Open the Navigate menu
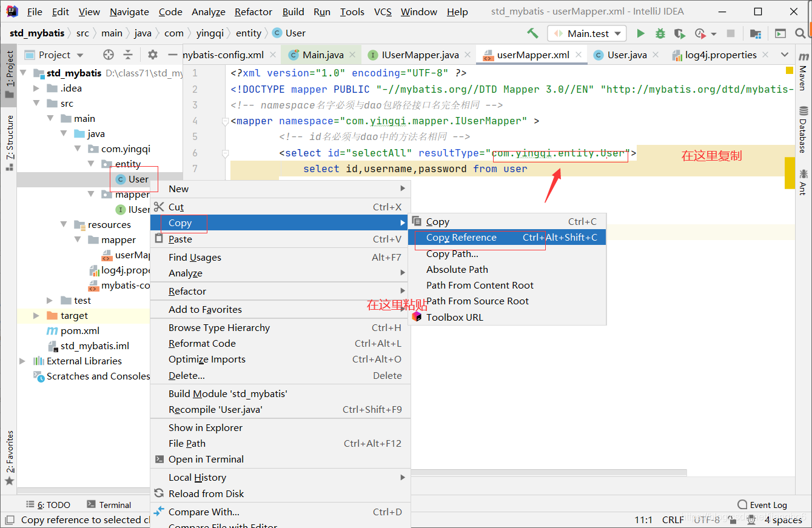 pos(129,12)
